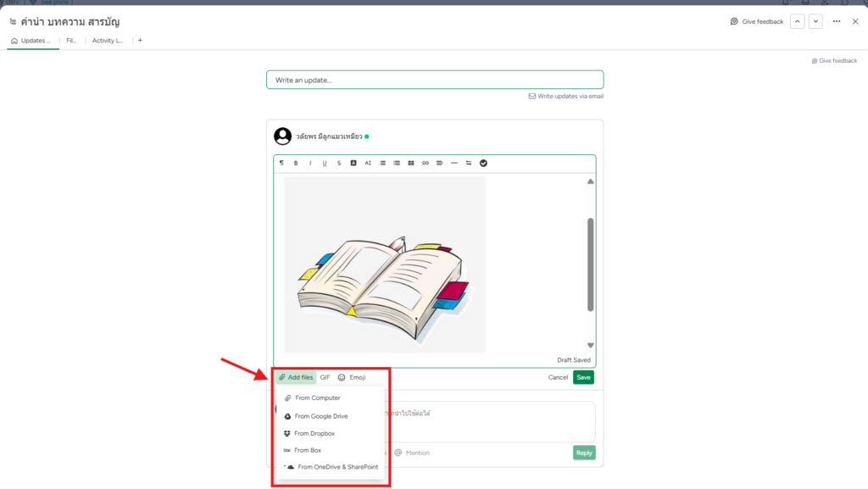Switch to the Activity Log tab
The image size is (868, 489).
(x=108, y=41)
